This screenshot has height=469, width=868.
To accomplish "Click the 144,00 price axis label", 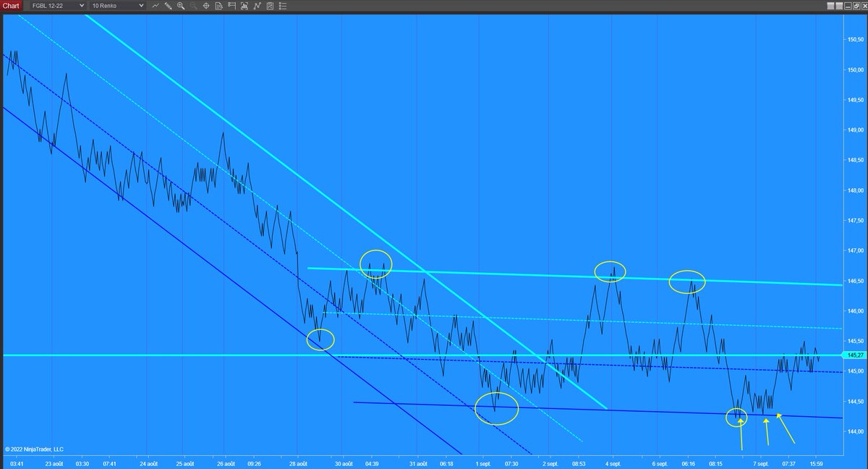I will pyautogui.click(x=854, y=431).
